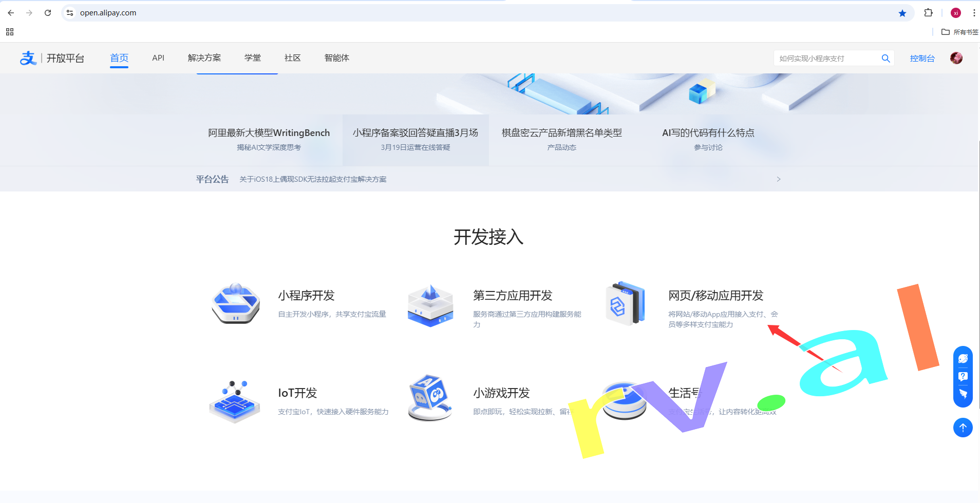Click the 网页/移动应用开发 heading

pos(716,296)
